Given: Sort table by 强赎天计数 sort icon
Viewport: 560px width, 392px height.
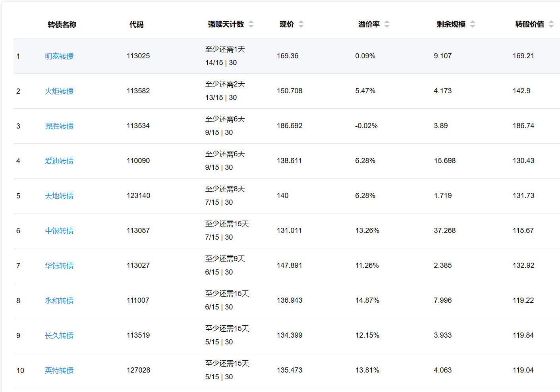Looking at the screenshot, I should point(251,24).
